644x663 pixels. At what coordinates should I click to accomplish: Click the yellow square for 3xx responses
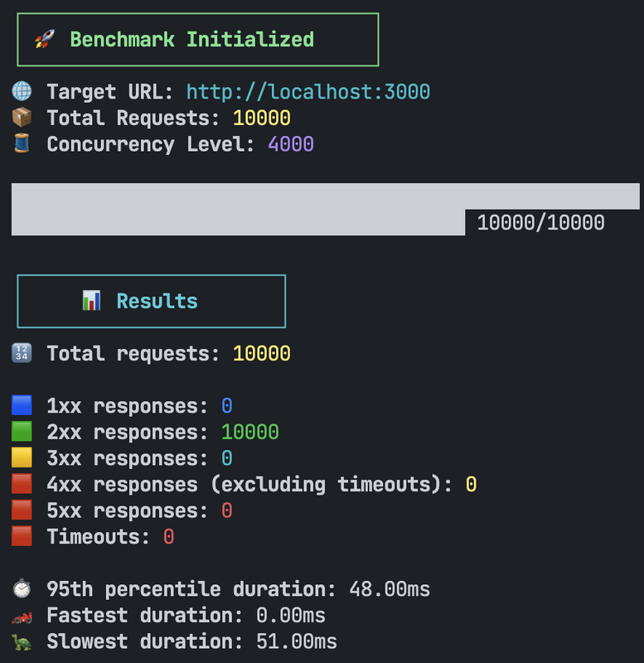[x=22, y=458]
